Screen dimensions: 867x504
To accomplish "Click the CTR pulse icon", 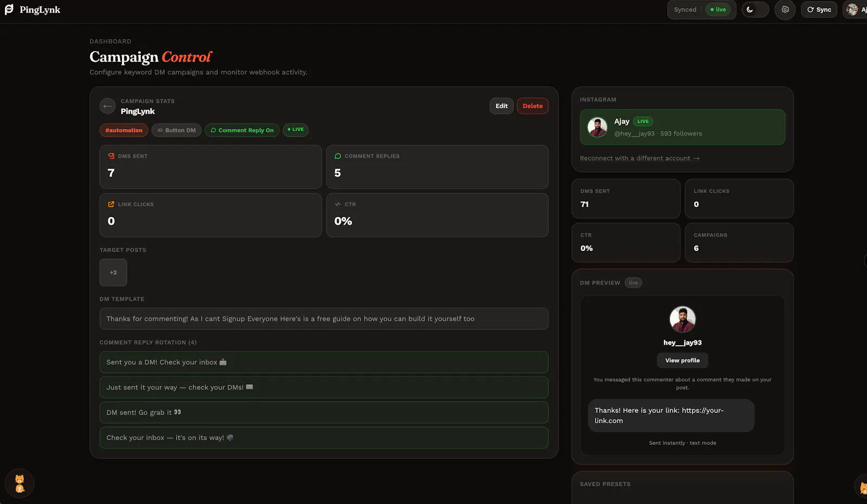I will [x=338, y=204].
